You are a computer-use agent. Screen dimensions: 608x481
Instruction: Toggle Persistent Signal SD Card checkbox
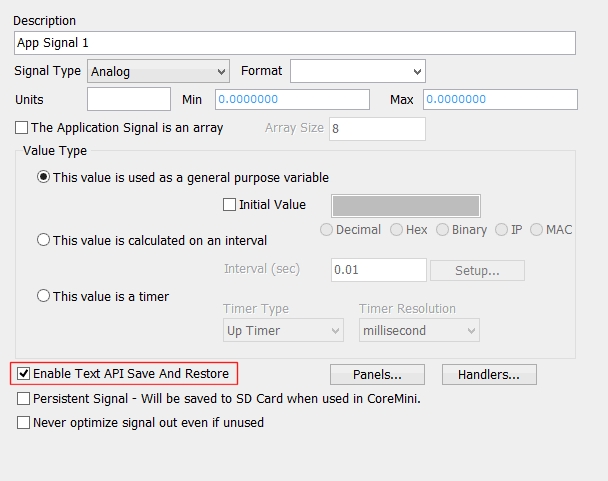point(24,399)
